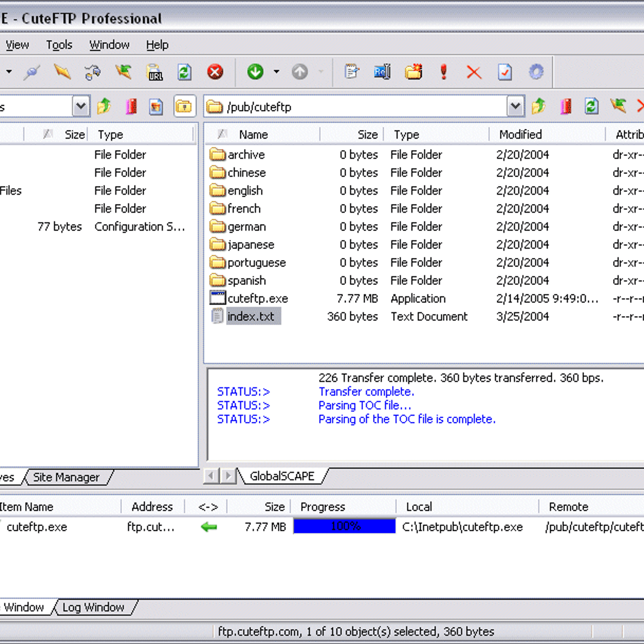Click the remote pane Reconnect icon
This screenshot has width=644, height=644.
618,106
